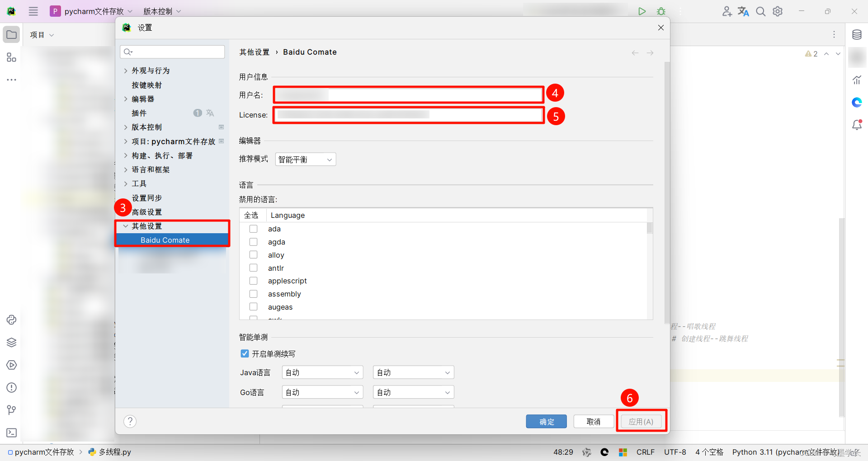This screenshot has width=868, height=461.
Task: Collapse the 其他设置 settings node
Action: 126,226
